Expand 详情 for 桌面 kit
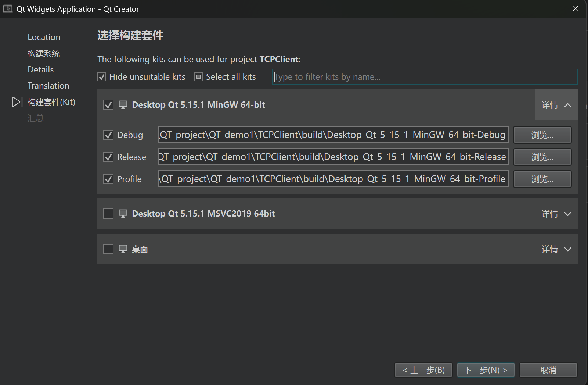This screenshot has width=588, height=385. [x=556, y=249]
